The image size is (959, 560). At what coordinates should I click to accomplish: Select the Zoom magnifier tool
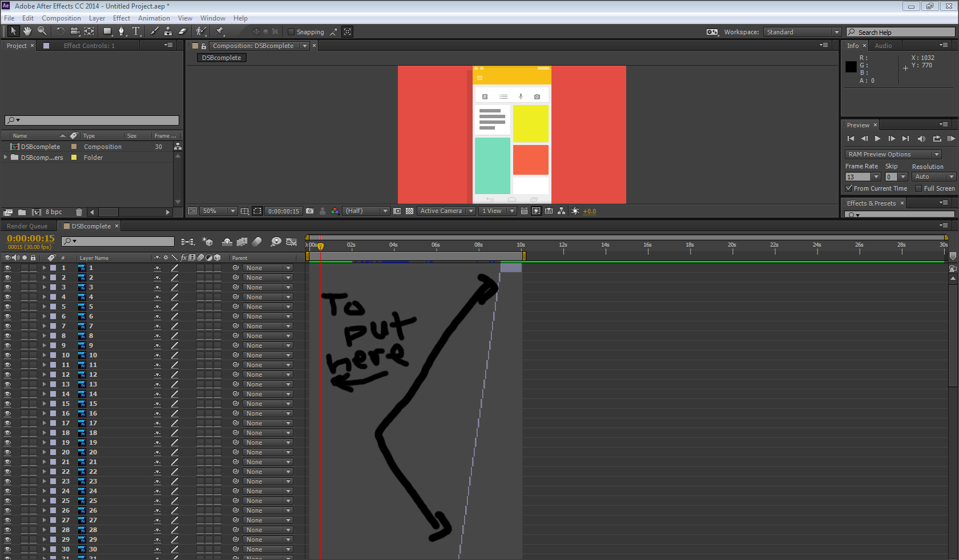point(42,31)
